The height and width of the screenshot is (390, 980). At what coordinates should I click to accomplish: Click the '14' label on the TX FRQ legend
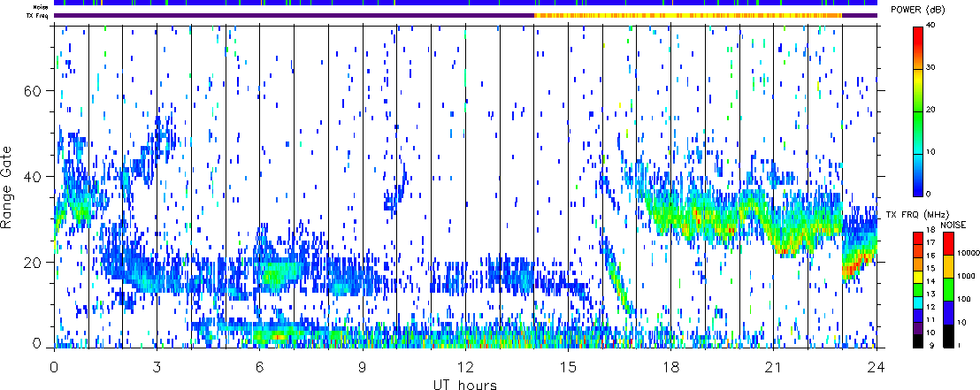pos(930,281)
